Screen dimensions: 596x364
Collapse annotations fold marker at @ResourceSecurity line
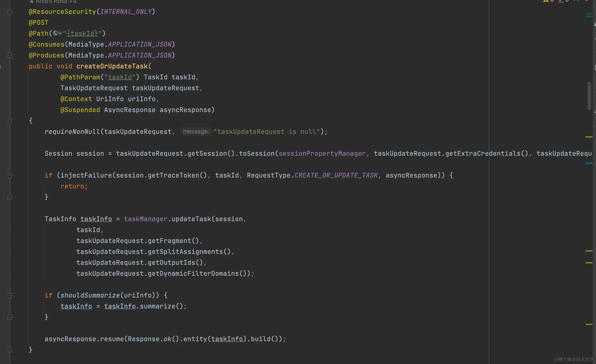tap(10, 12)
